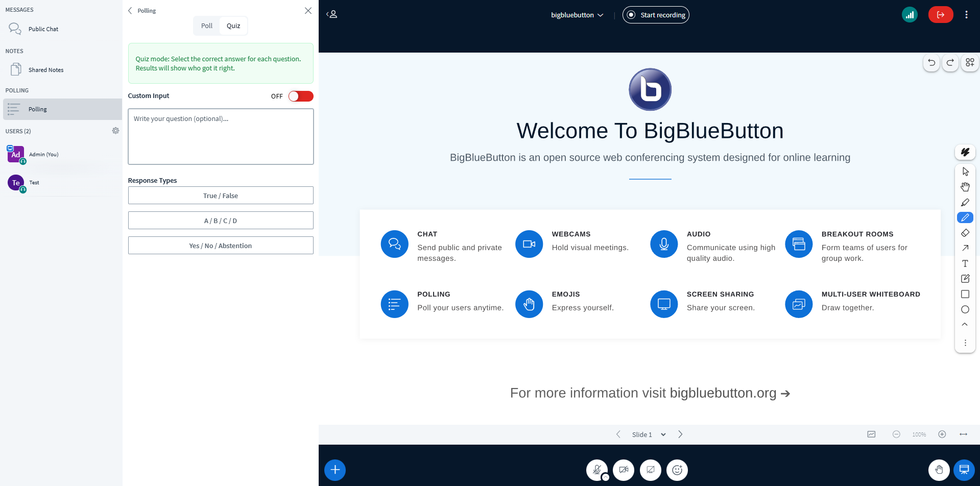Select the whiteboard pointer select tool

(965, 172)
